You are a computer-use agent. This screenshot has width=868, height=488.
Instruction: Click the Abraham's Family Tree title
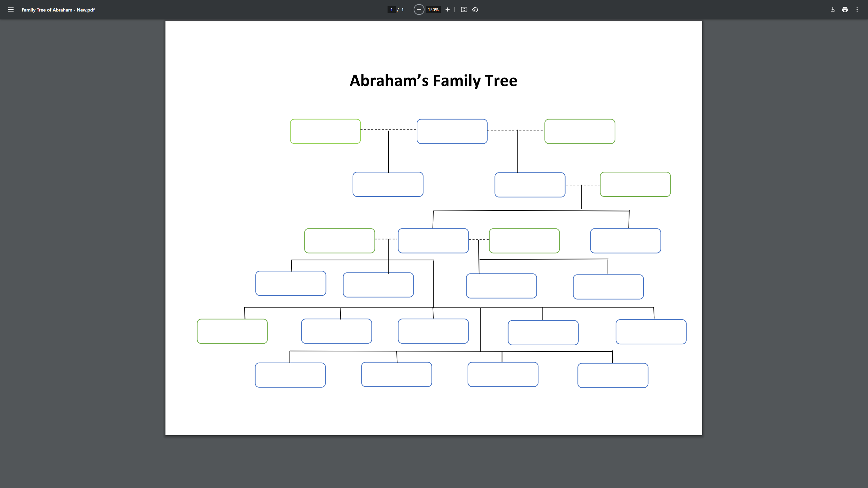[x=433, y=81]
